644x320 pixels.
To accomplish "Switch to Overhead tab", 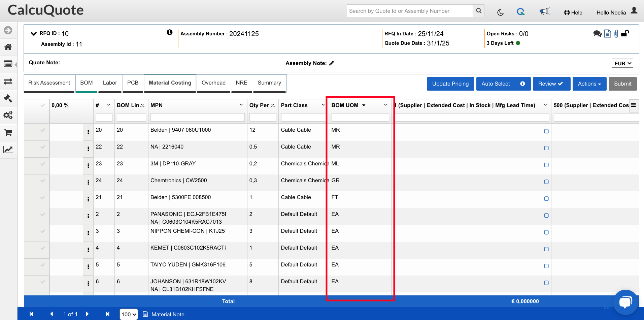I will tap(213, 83).
